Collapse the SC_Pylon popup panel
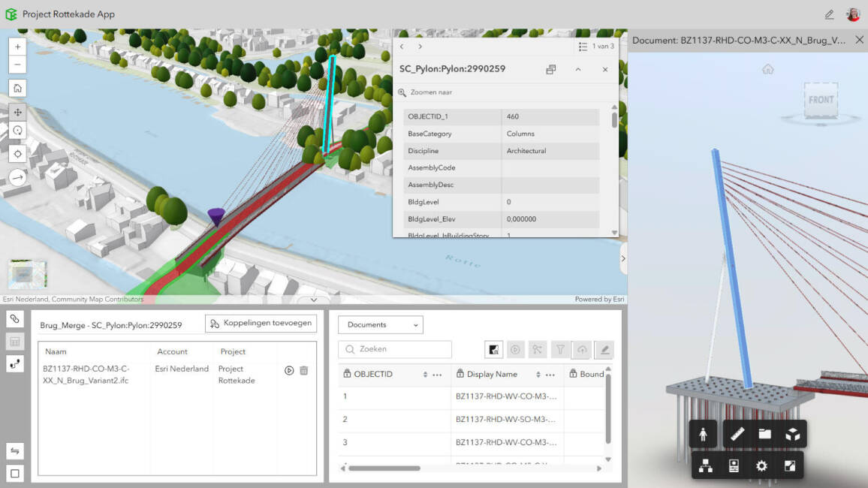The height and width of the screenshot is (488, 868). pyautogui.click(x=578, y=69)
